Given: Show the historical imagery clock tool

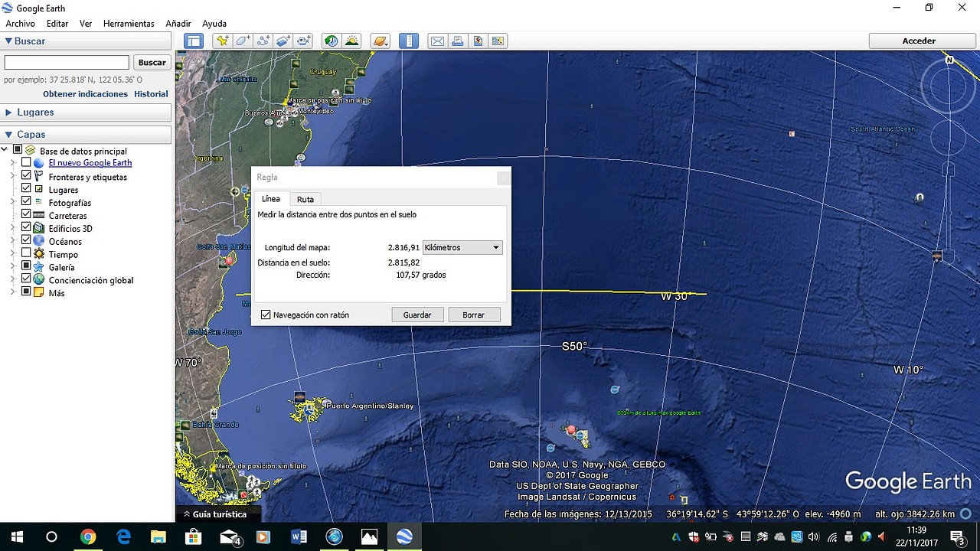Looking at the screenshot, I should (x=332, y=41).
